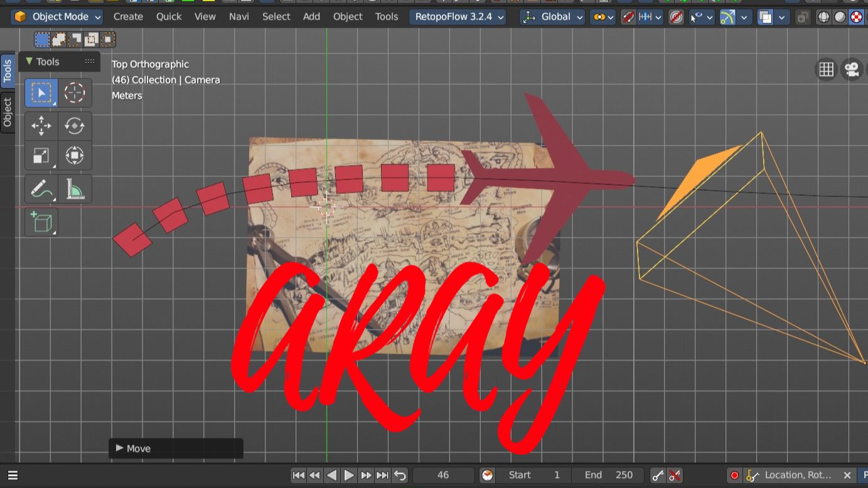868x488 pixels.
Task: Jump to previous keyframe
Action: (x=315, y=475)
